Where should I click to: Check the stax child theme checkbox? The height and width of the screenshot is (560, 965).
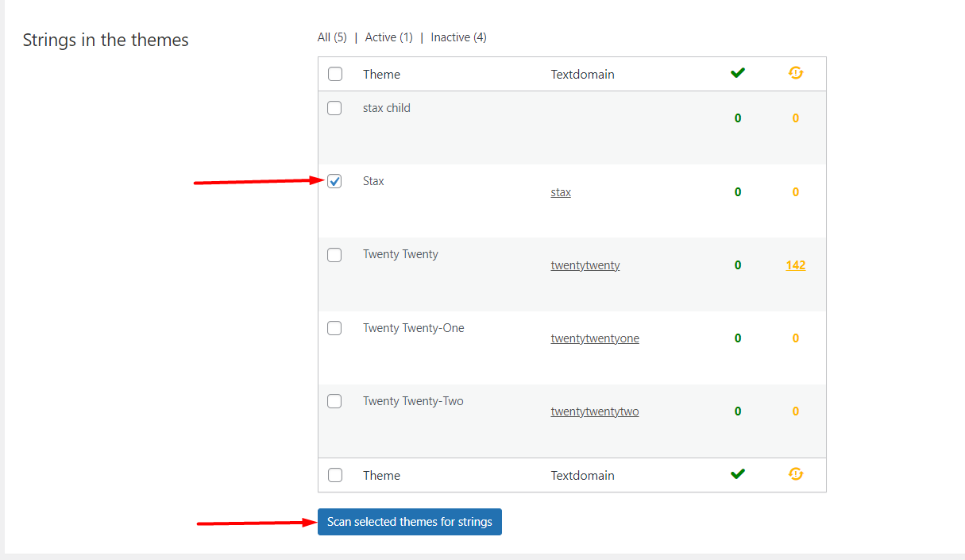click(x=334, y=108)
